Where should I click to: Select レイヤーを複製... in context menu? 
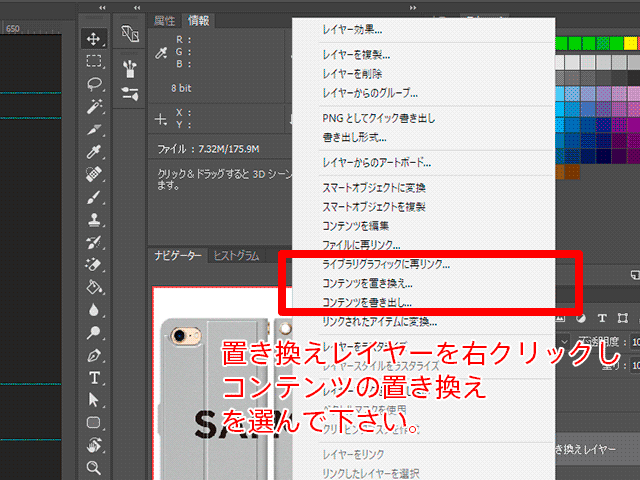point(356,54)
